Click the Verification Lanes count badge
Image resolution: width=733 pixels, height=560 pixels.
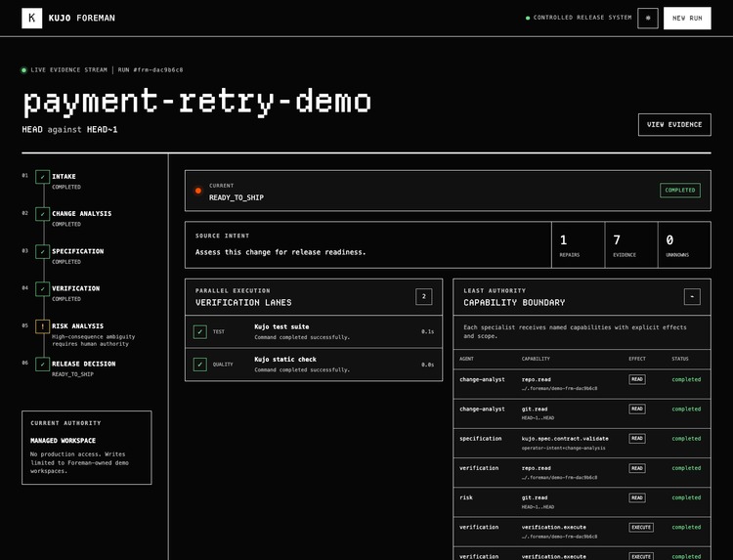[423, 296]
